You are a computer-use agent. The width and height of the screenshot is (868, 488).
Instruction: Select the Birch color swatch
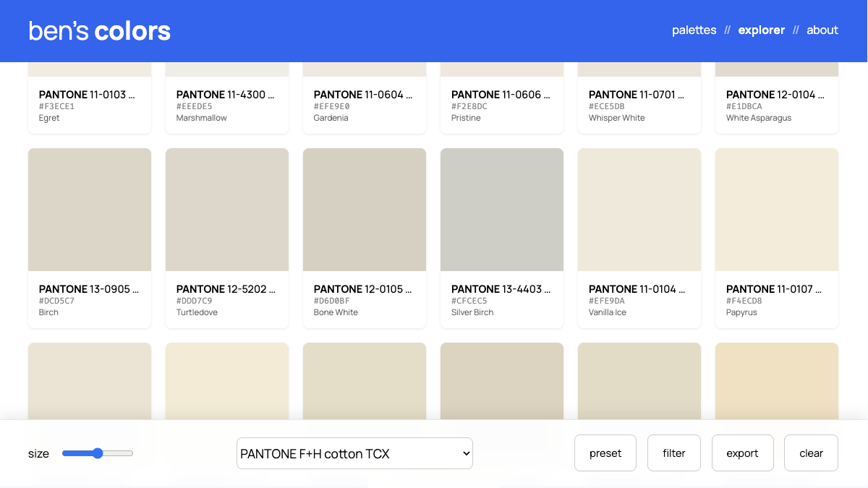click(x=90, y=210)
